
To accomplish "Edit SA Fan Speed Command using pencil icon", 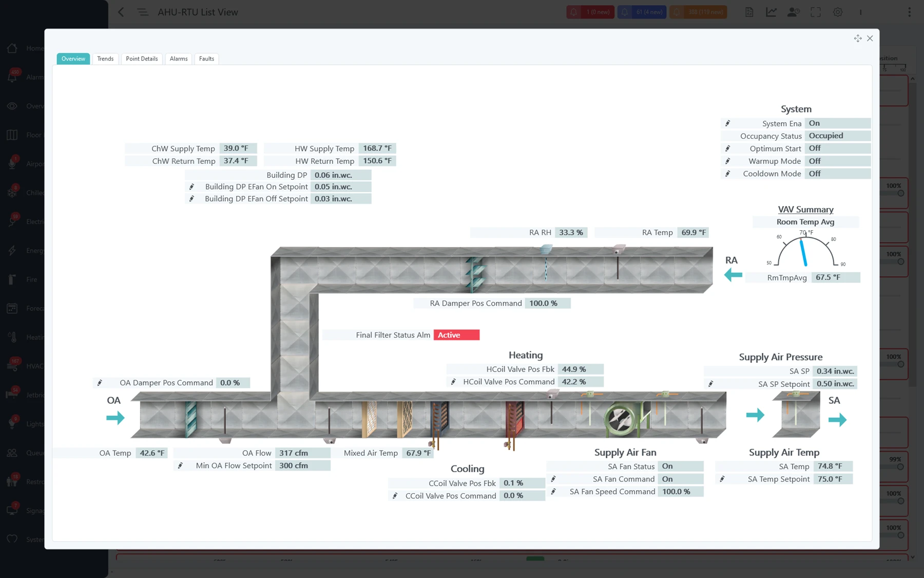I will coord(553,492).
